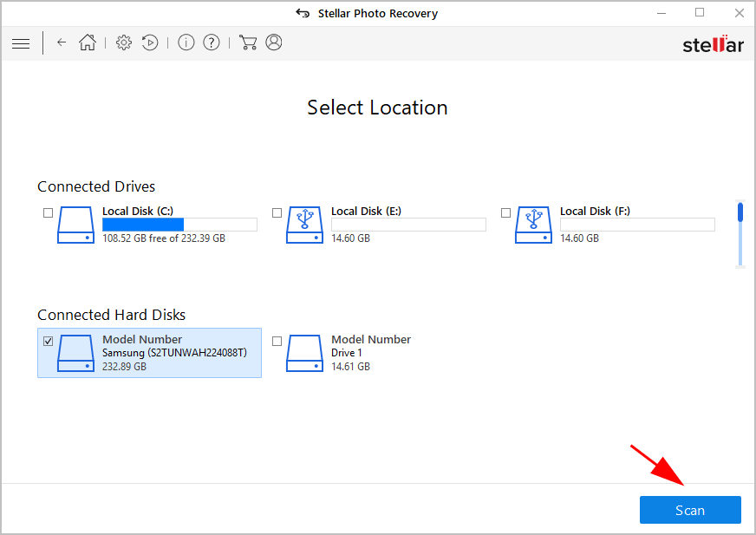Maximize the Stellar Photo Recovery window

[700, 13]
